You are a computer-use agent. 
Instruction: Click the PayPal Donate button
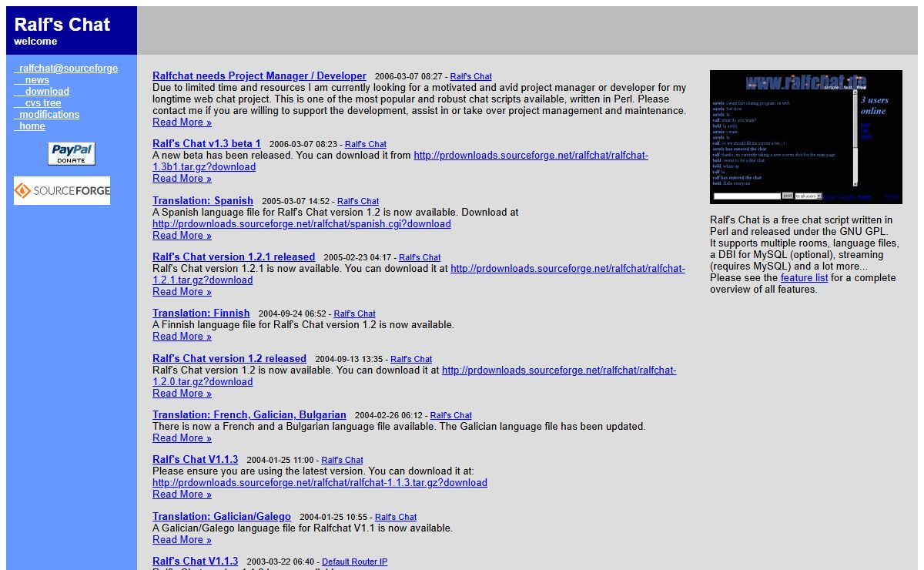pyautogui.click(x=72, y=153)
